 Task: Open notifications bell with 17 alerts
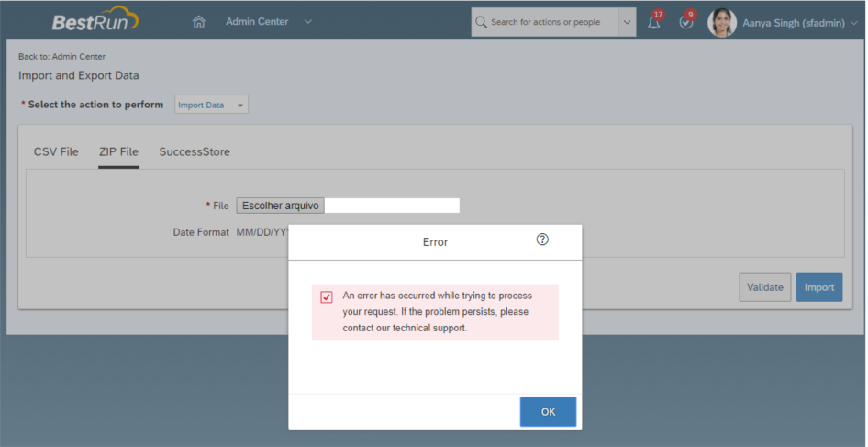click(x=655, y=21)
